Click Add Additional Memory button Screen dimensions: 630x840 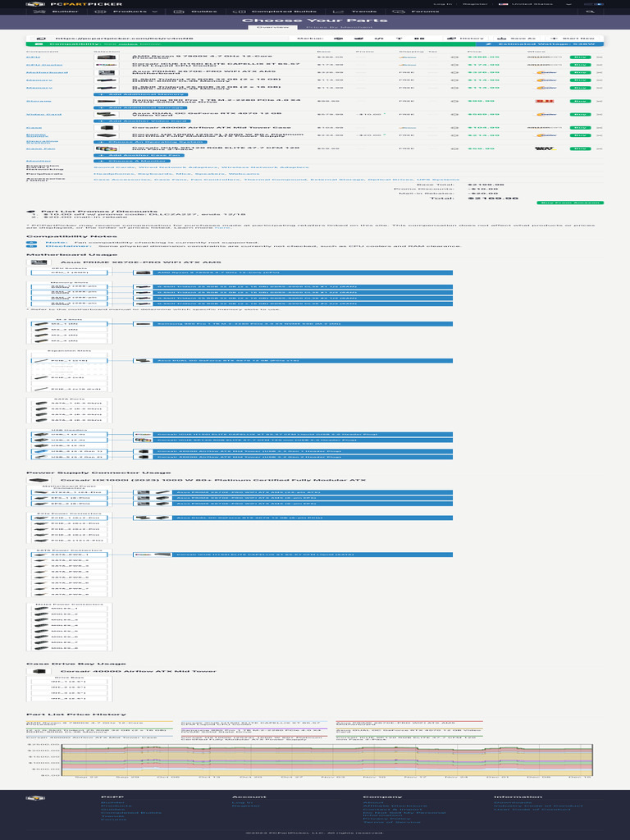[140, 94]
